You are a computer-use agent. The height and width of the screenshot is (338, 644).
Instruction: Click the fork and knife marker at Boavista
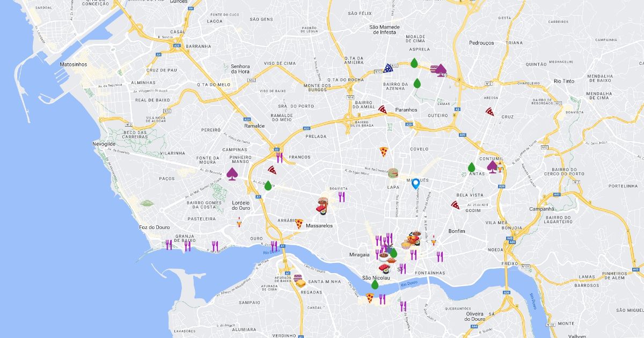[x=341, y=196]
